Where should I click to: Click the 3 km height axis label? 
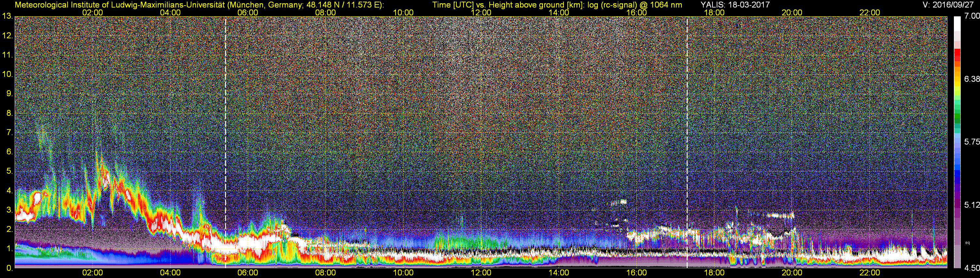point(9,210)
